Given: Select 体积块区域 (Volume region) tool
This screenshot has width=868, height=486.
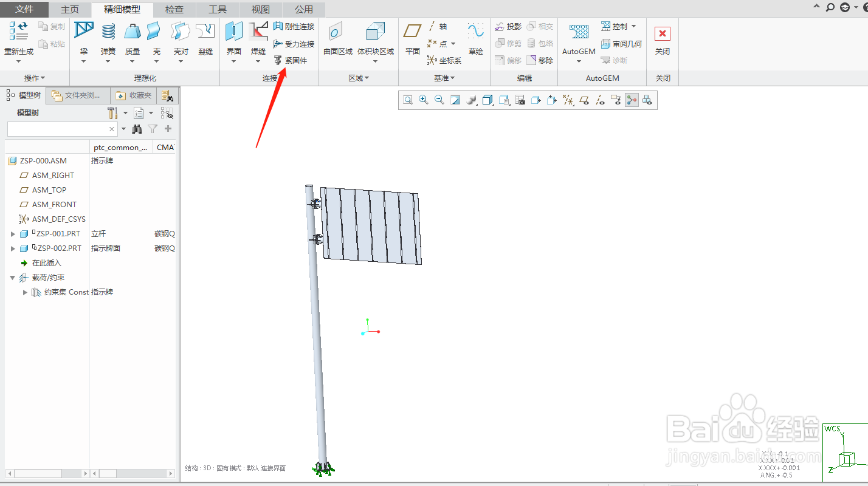Looking at the screenshot, I should click(376, 38).
